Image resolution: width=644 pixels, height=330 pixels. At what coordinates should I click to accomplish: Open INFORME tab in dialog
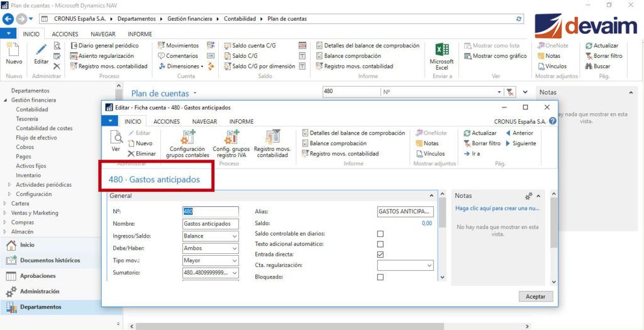241,121
